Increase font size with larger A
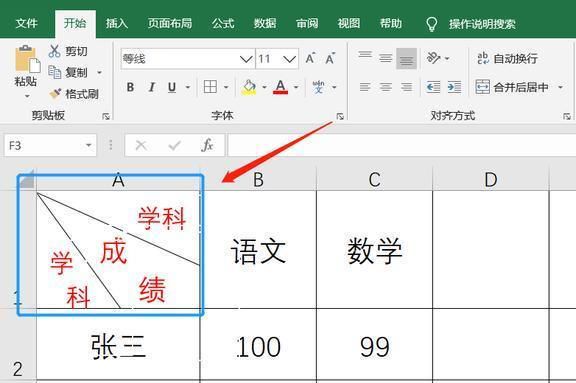Screen dimensions: 576x383 310,58
